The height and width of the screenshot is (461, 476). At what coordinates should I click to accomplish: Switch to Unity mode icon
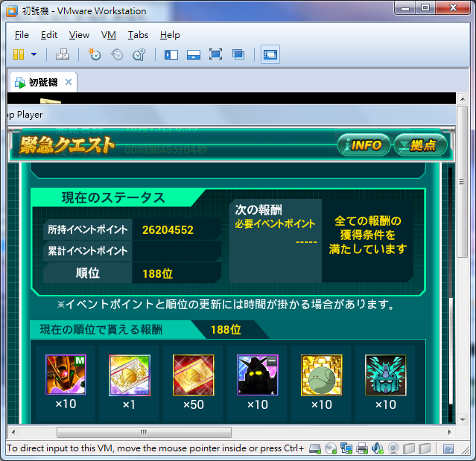point(238,54)
